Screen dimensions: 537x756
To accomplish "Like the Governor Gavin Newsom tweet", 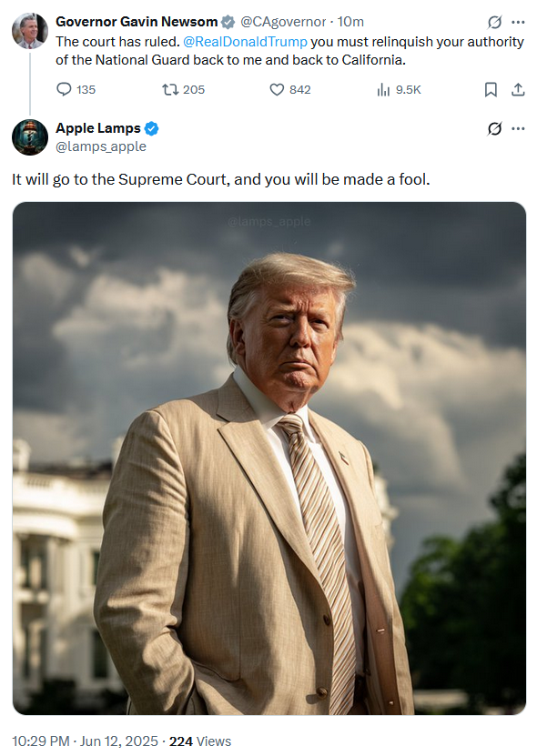I will click(290, 90).
